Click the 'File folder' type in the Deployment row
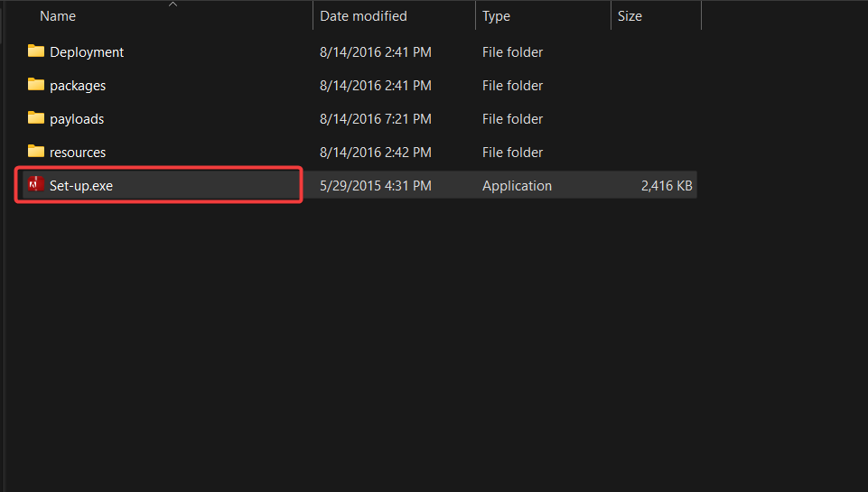This screenshot has height=492, width=868. coord(513,52)
